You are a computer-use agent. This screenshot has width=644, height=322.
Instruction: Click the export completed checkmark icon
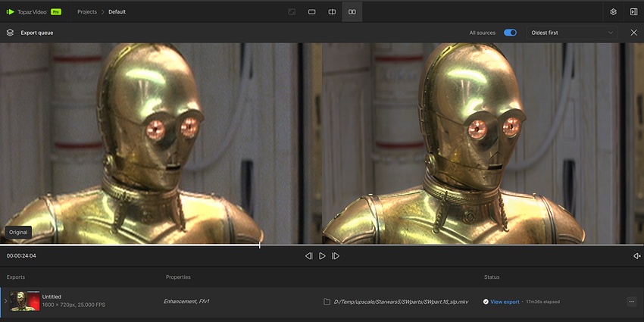486,302
